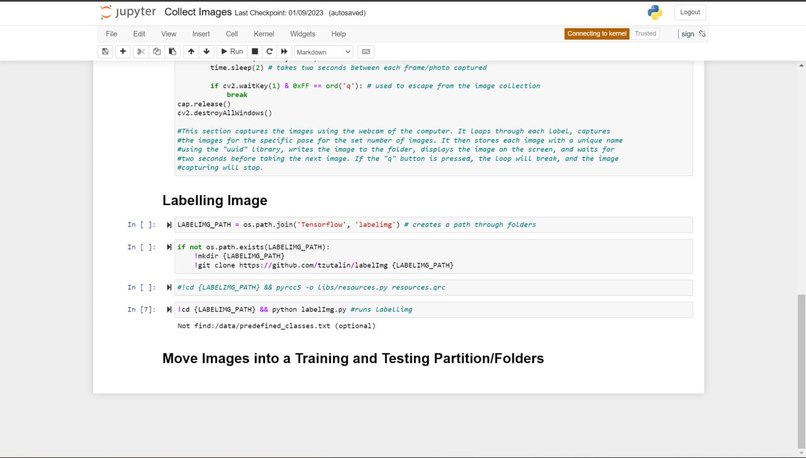
Task: Move selected cell down arrow
Action: [207, 51]
